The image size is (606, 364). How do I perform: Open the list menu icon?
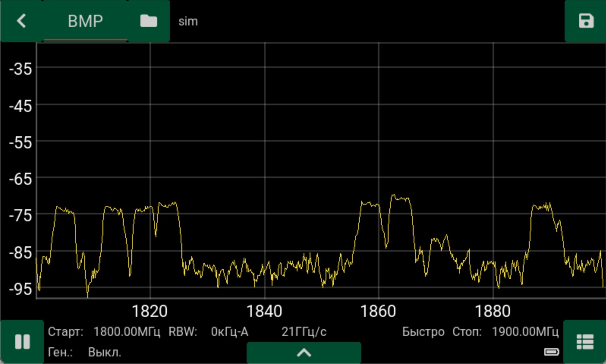point(585,342)
